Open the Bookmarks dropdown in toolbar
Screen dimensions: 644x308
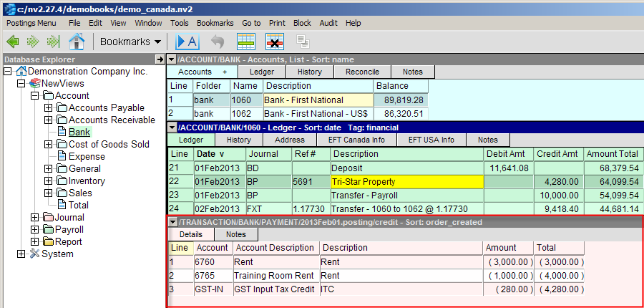130,42
